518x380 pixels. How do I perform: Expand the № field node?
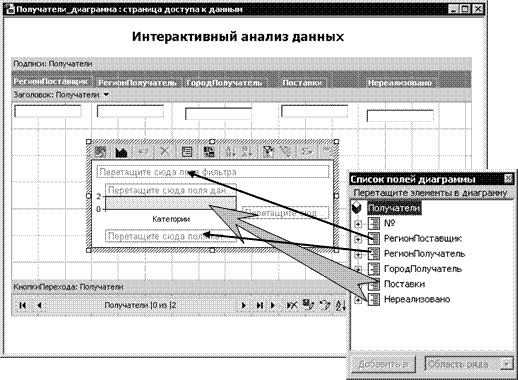click(x=358, y=224)
